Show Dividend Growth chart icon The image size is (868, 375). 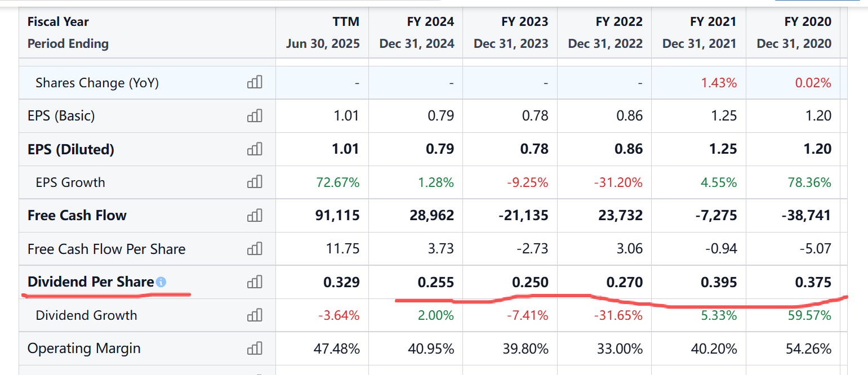tap(255, 315)
